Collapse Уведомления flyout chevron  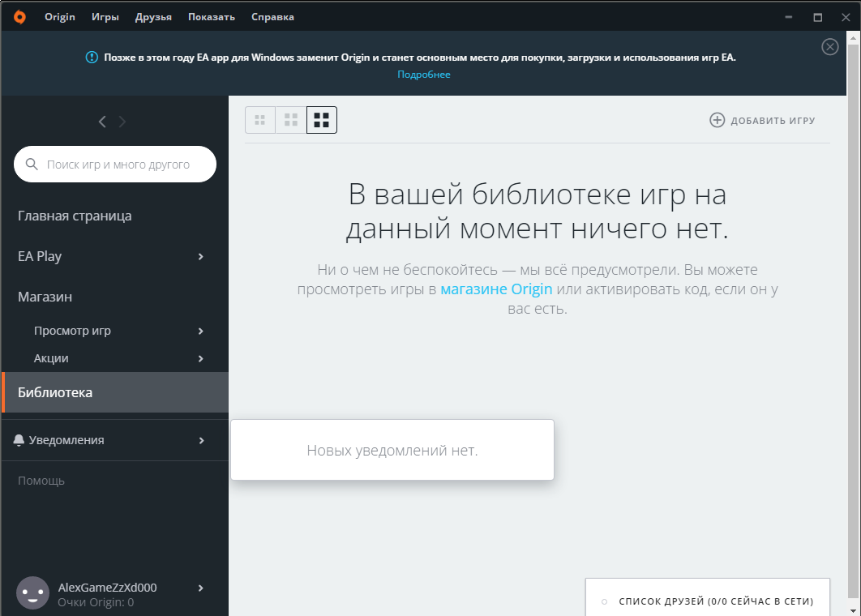point(202,440)
